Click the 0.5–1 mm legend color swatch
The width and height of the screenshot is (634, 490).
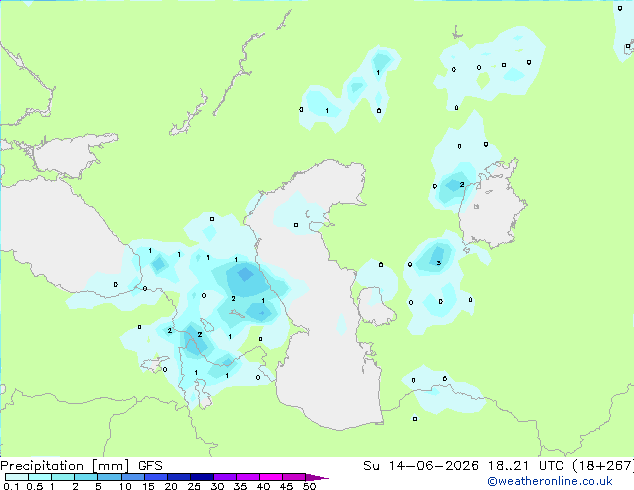(40, 477)
